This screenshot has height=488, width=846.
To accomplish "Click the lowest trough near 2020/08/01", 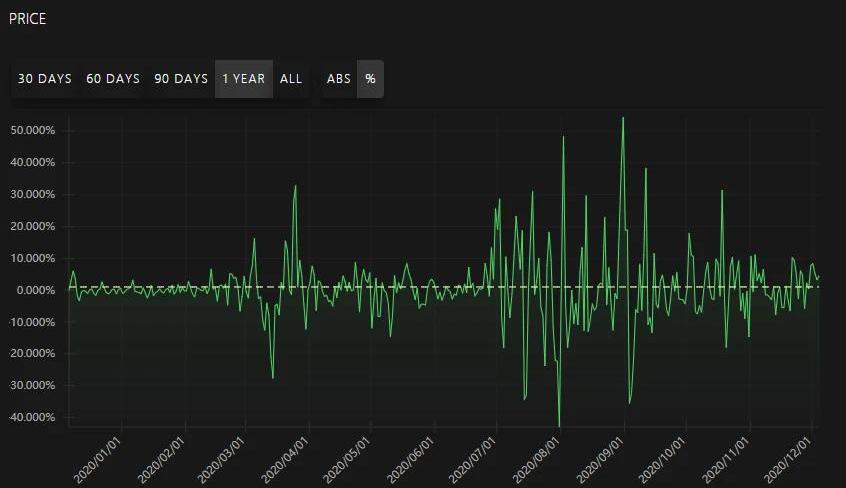I will (559, 425).
